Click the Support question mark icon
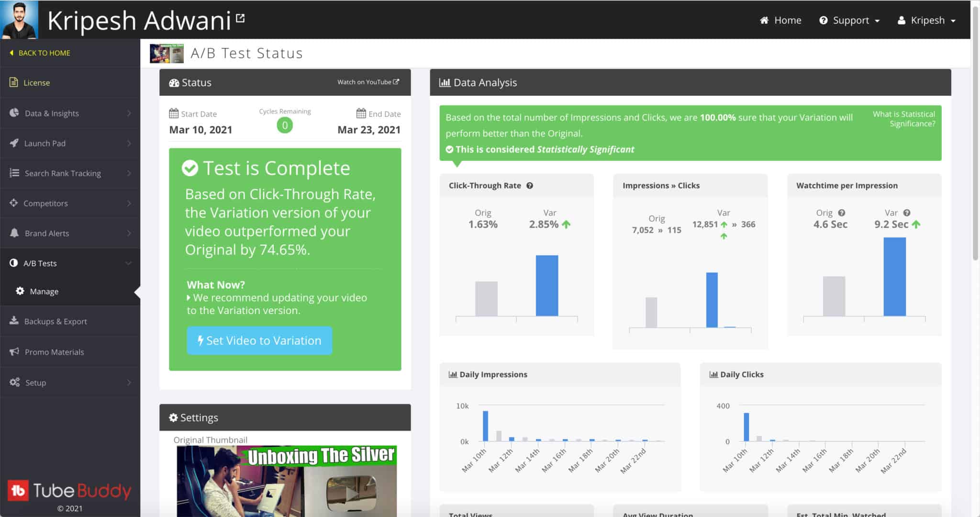 [823, 20]
